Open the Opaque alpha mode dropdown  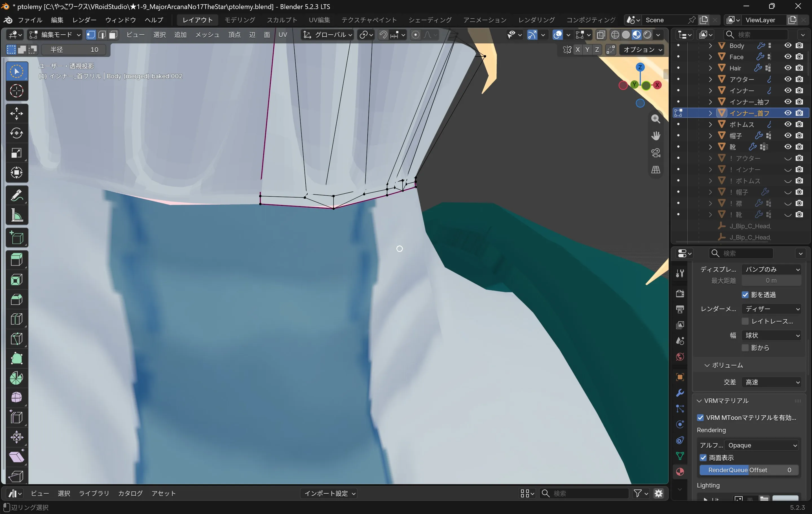point(761,445)
